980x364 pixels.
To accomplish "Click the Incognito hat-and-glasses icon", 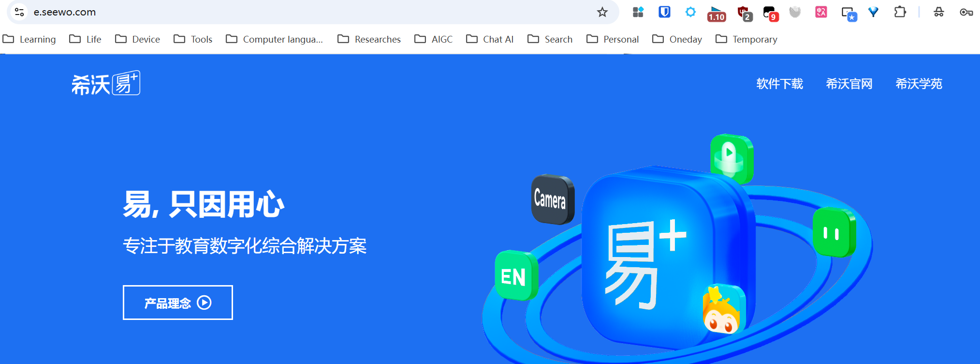I will (939, 12).
